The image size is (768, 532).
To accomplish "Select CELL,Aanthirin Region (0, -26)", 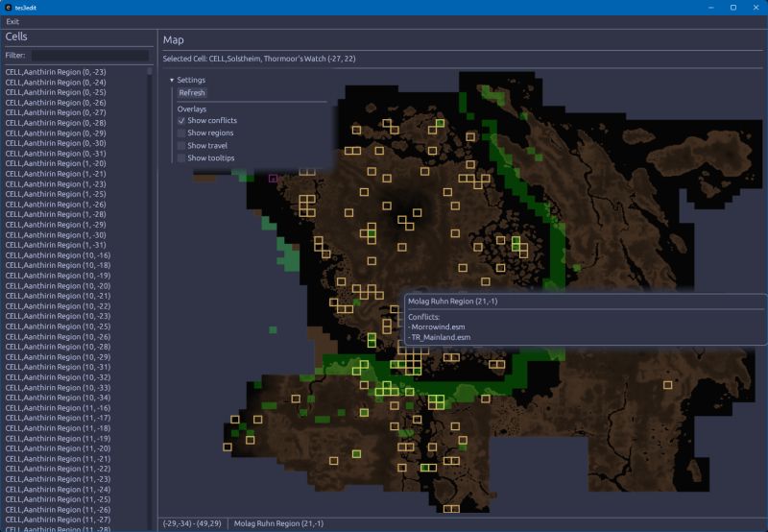I will click(56, 103).
